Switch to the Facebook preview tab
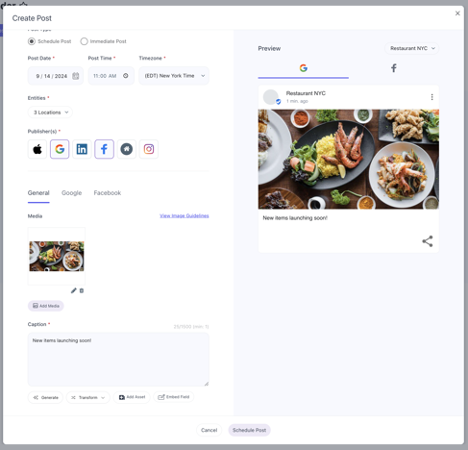Image resolution: width=468 pixels, height=450 pixels. click(394, 68)
